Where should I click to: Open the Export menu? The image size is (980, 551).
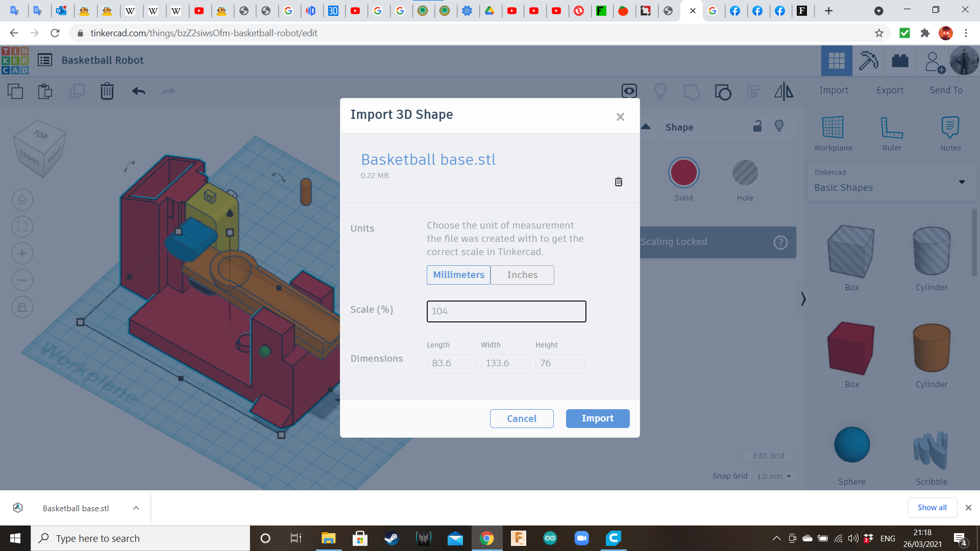[890, 90]
